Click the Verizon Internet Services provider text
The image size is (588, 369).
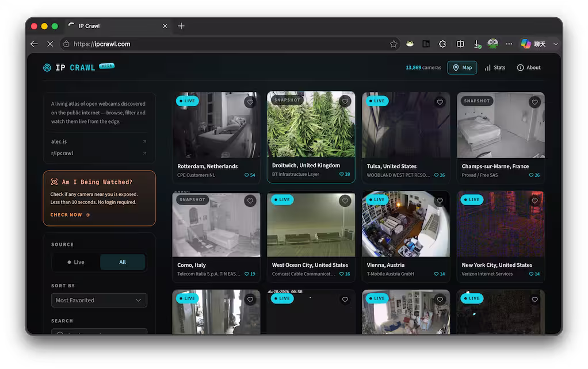487,274
